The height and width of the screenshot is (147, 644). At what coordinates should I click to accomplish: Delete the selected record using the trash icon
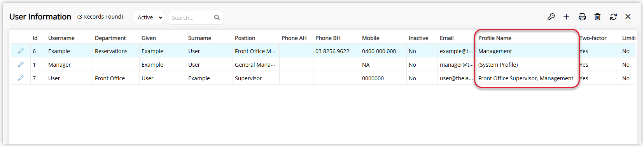pyautogui.click(x=597, y=17)
